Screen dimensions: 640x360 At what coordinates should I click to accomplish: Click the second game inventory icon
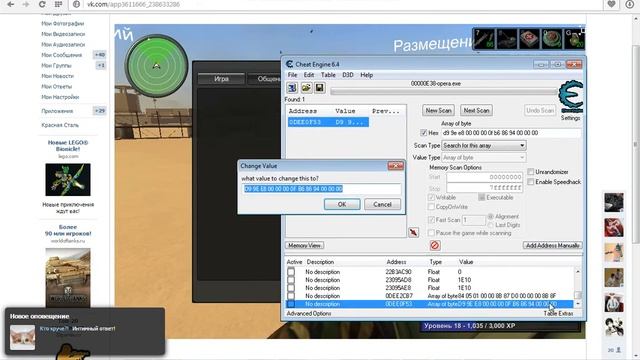tap(507, 39)
